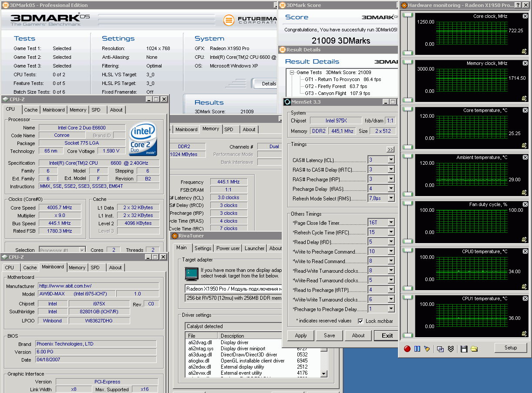Click the About button in MemSet
Viewport: 532px width, 393px height.
coord(358,335)
